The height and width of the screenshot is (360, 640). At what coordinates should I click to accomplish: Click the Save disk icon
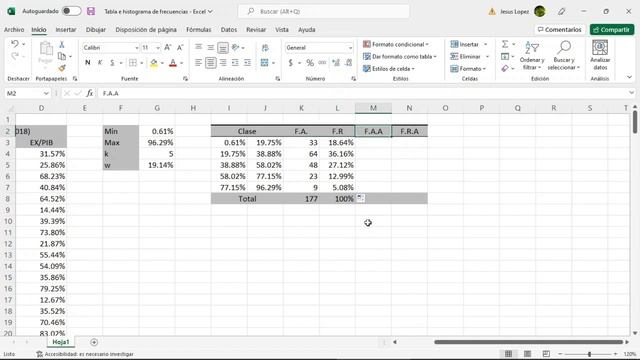(x=91, y=11)
